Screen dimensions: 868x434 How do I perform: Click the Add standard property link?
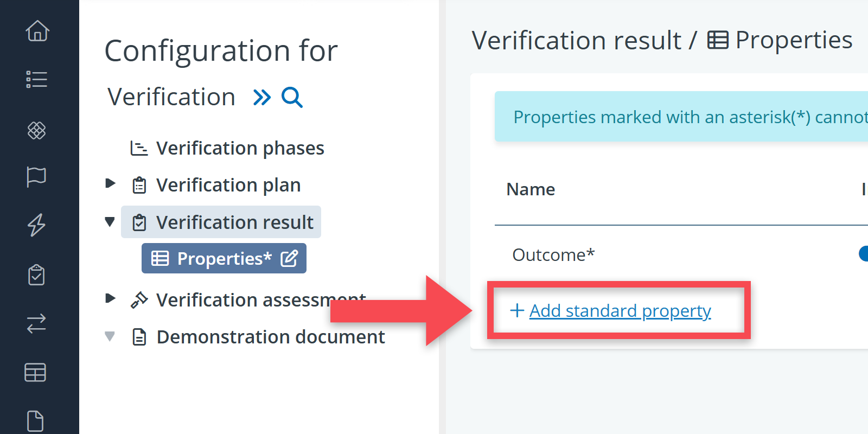tap(620, 311)
